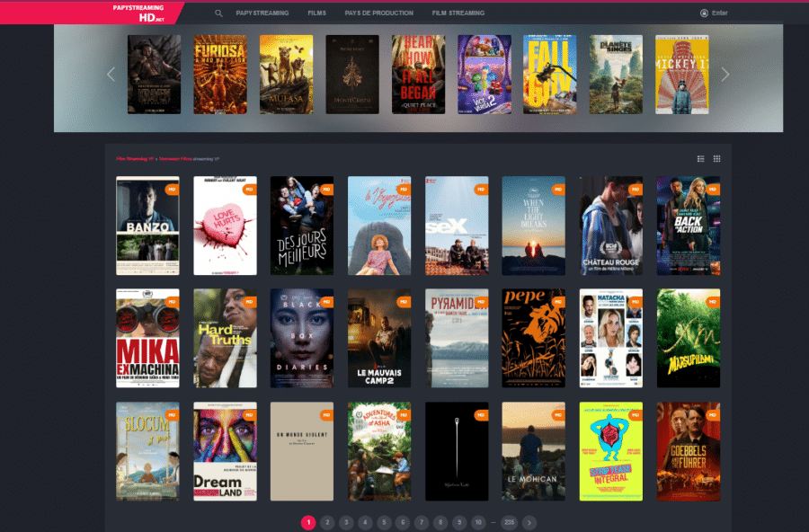
Task: Click the Enter login link
Action: point(720,13)
